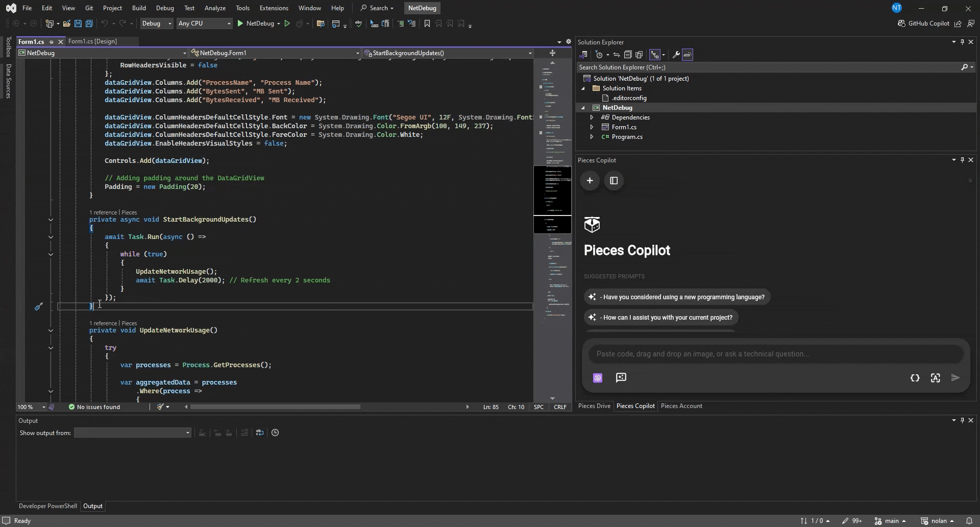The width and height of the screenshot is (980, 527).
Task: Click the Save Form1.cs floppy icon
Action: pos(78,23)
